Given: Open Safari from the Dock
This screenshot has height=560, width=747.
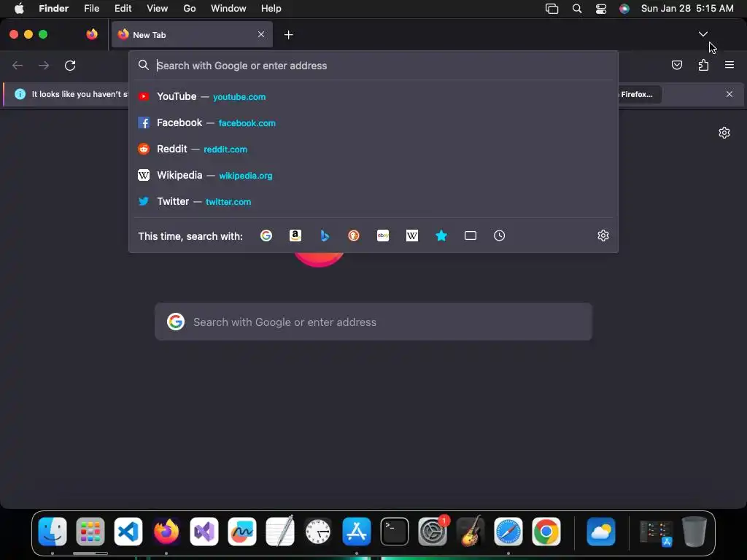Looking at the screenshot, I should (x=508, y=532).
